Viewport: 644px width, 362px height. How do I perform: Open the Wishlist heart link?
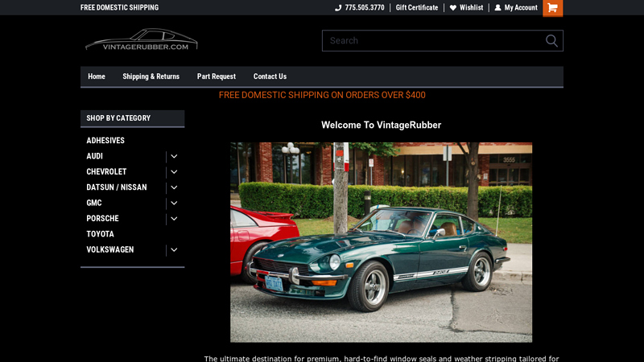tap(466, 8)
